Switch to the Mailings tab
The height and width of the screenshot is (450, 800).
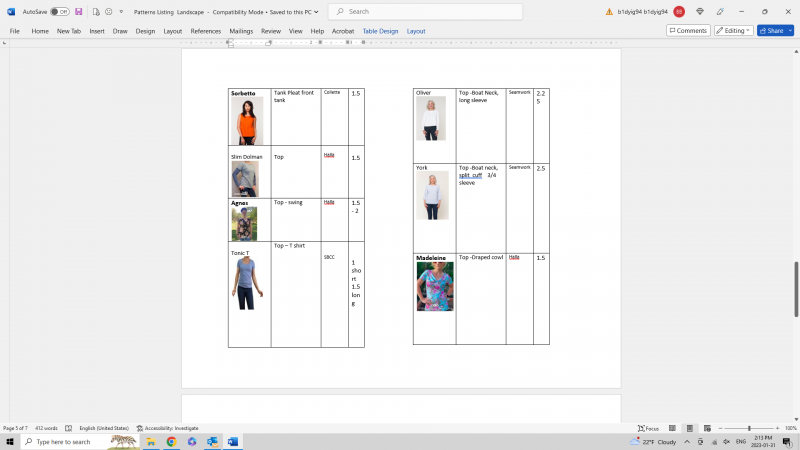coord(241,31)
